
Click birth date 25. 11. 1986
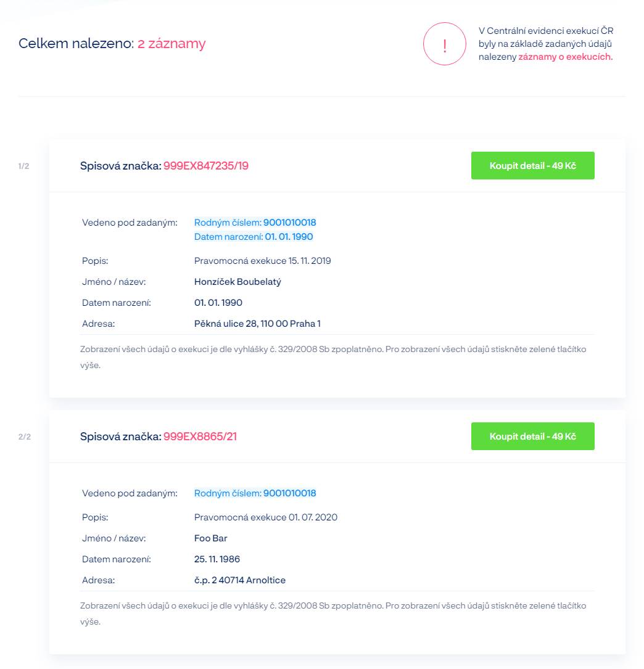(x=217, y=559)
